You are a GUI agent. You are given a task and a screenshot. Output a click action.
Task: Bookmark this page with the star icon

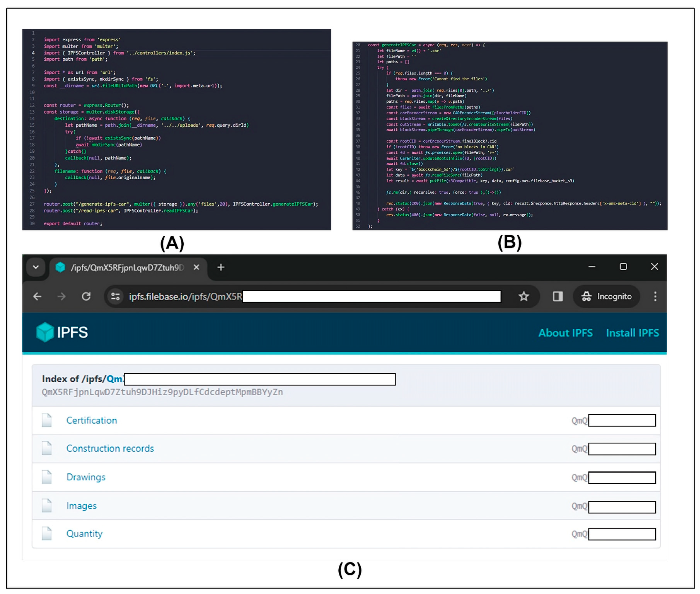tap(523, 296)
